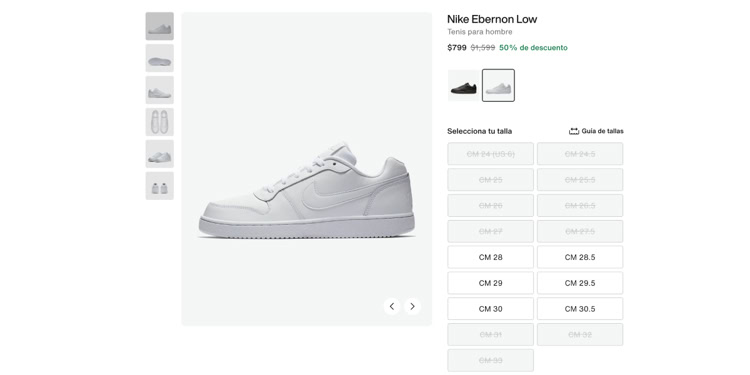Pick size CM 29.5
This screenshot has height=375, width=750.
pos(580,283)
